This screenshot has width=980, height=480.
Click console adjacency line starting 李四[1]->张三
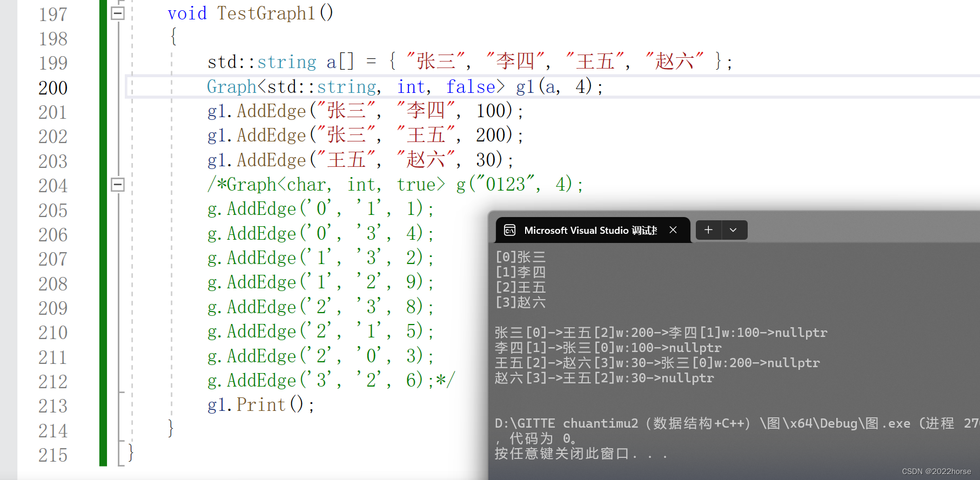tap(608, 348)
